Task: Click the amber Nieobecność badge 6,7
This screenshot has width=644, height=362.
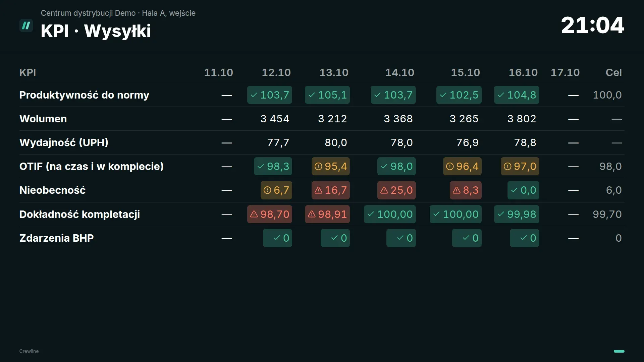Action: 276,190
